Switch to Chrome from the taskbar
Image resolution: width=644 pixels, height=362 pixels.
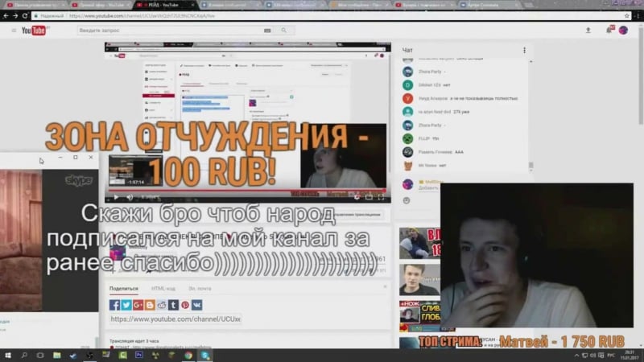(188, 356)
